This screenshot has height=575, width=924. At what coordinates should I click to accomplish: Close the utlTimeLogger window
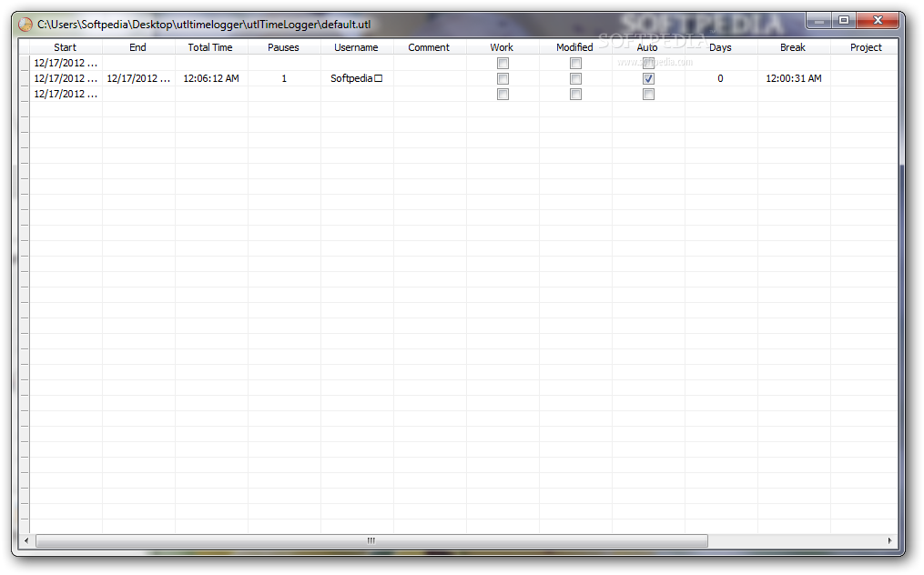point(878,21)
